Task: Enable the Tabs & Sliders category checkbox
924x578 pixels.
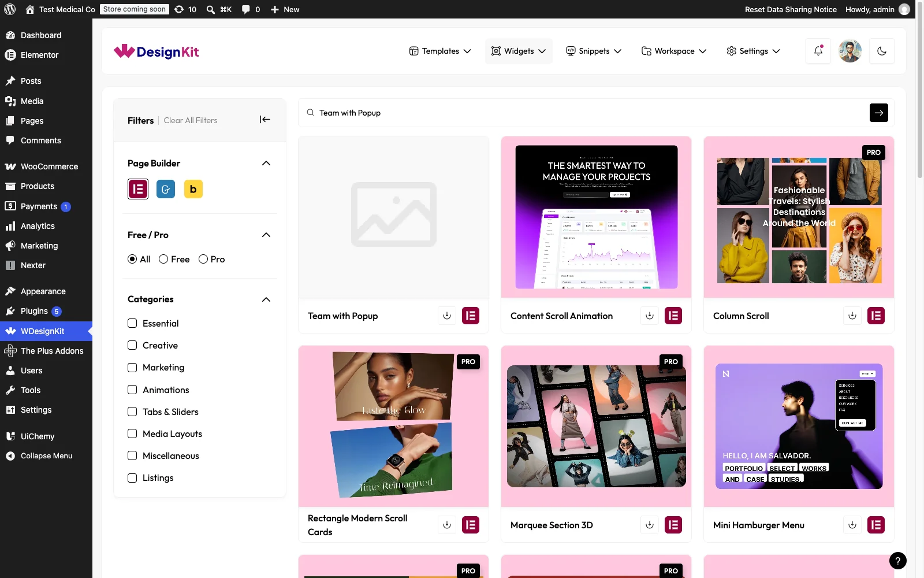Action: point(132,412)
